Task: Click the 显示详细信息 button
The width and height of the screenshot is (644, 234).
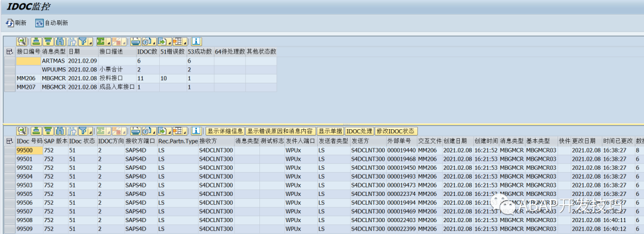Action: click(x=225, y=131)
